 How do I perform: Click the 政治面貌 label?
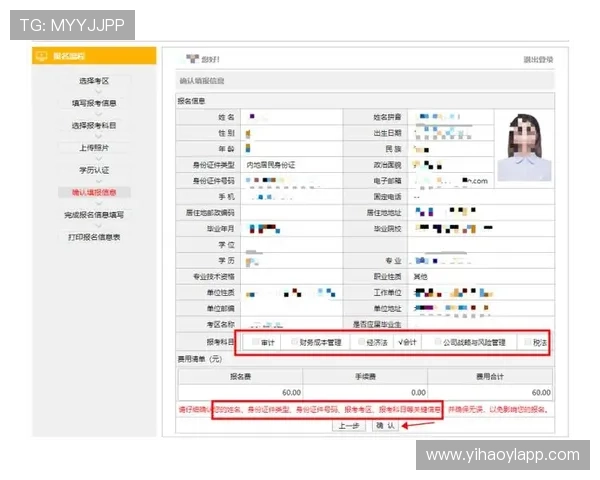pos(387,165)
